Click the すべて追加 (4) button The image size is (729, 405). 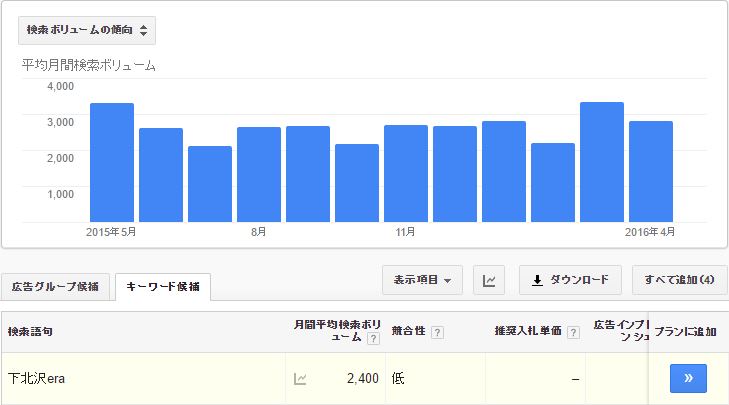(x=679, y=280)
